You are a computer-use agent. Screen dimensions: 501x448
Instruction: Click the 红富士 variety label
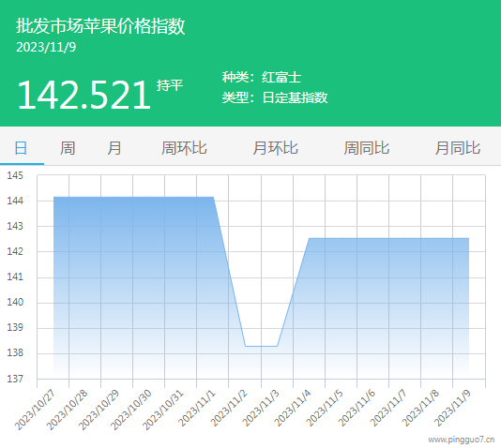(281, 78)
